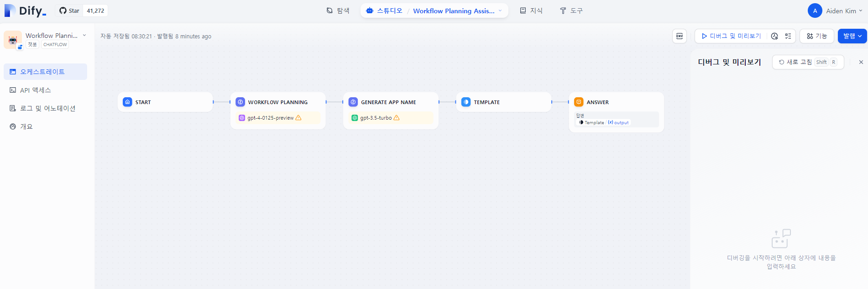This screenshot has height=289, width=868.
Task: Select the Workflow Planning LLM node icon
Action: point(240,102)
